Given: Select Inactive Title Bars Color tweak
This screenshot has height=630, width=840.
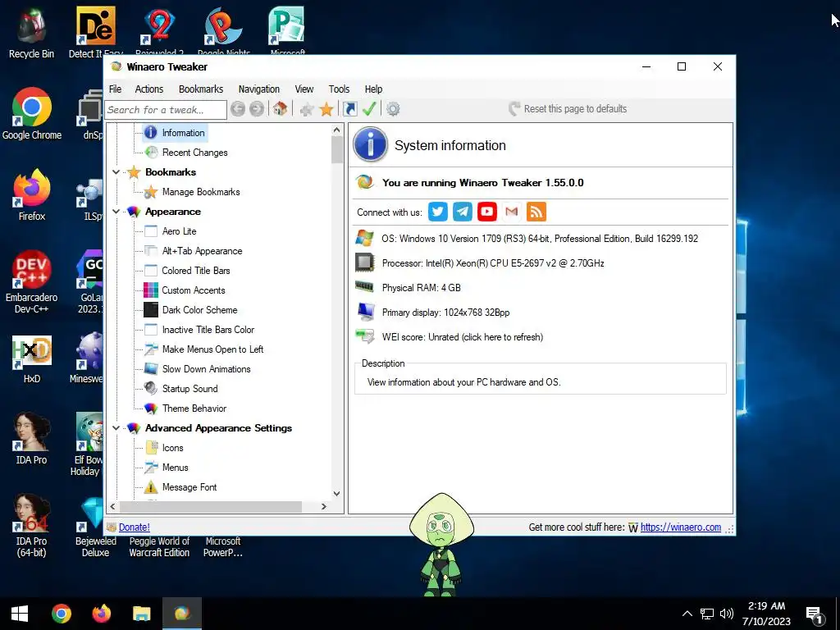Looking at the screenshot, I should (208, 330).
